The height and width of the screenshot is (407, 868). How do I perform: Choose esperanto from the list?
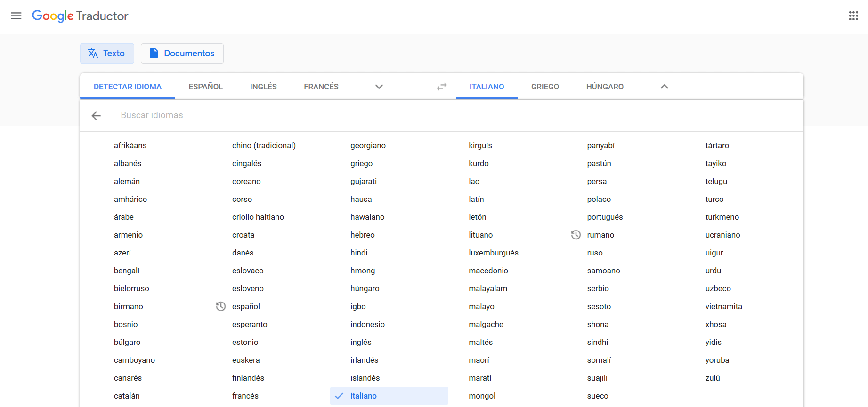[250, 324]
